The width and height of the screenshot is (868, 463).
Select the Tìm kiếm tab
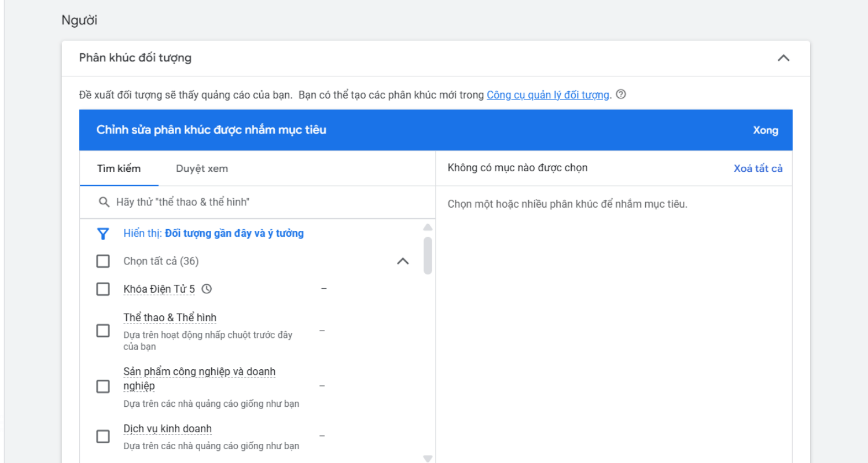click(119, 169)
